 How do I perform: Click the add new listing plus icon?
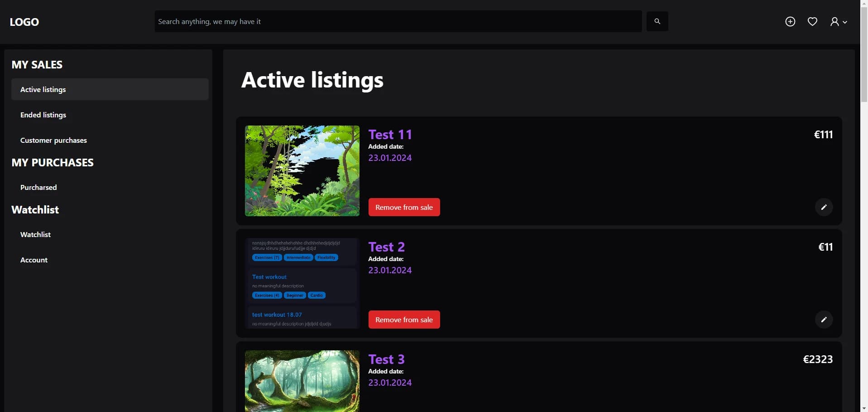pos(790,22)
